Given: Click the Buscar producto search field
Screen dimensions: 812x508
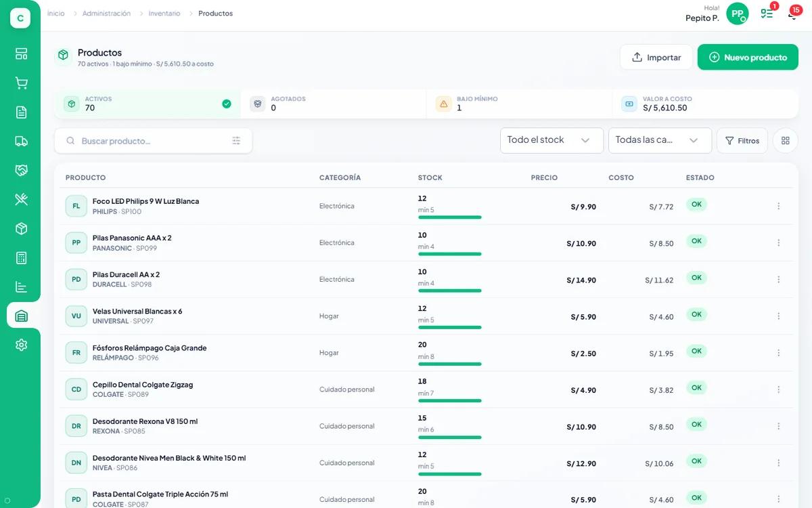Looking at the screenshot, I should click(154, 141).
